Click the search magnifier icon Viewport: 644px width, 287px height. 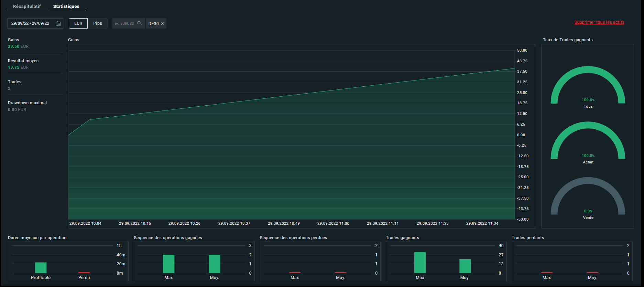tap(139, 23)
